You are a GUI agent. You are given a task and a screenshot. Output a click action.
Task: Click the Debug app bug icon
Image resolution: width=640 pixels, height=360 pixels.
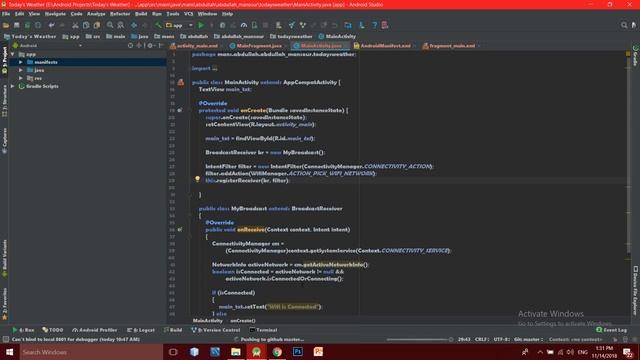tap(222, 25)
